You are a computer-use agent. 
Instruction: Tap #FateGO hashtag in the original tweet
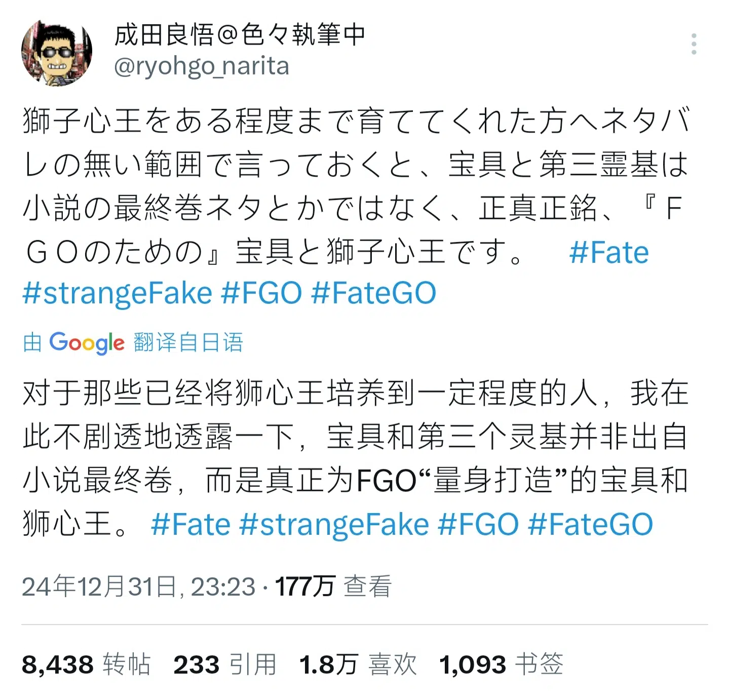point(373,293)
